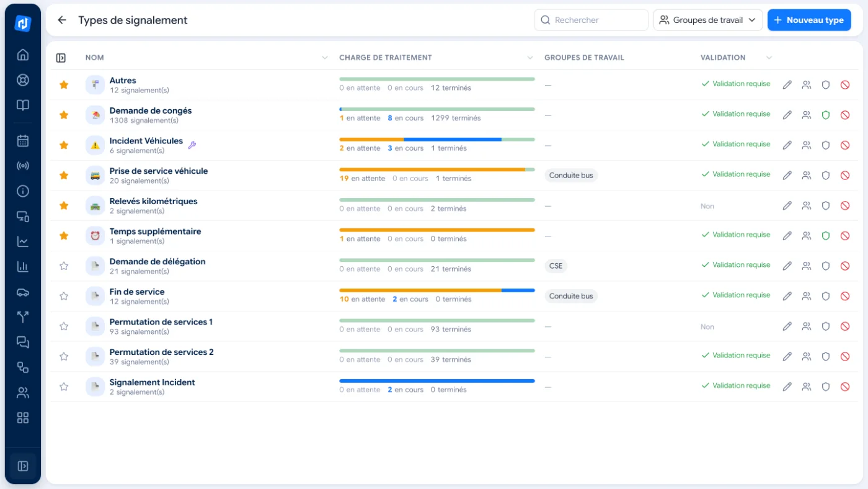Open the chat messages icon in sidebar

pos(23,342)
